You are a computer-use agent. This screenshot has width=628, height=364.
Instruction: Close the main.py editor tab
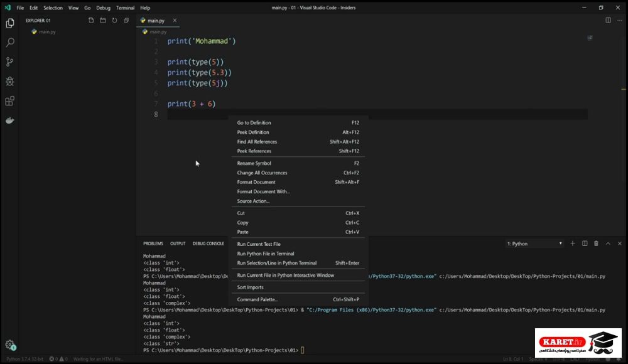(175, 21)
